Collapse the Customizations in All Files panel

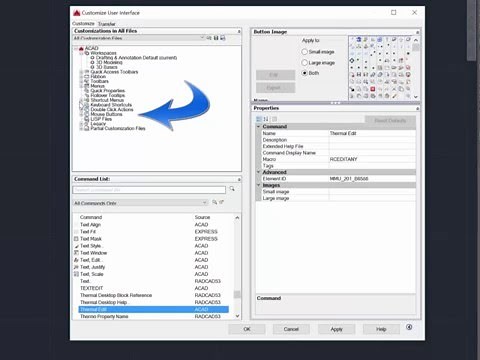(239, 31)
